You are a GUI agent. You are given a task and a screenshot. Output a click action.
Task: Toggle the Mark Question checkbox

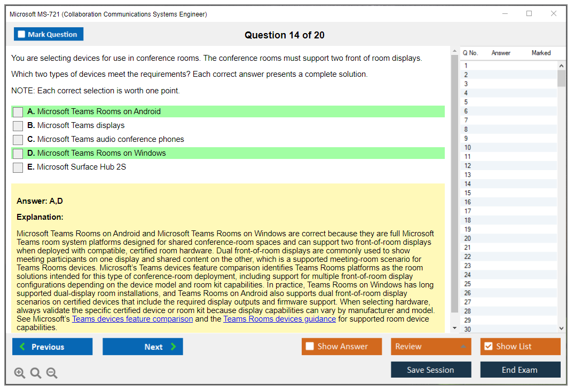(21, 34)
